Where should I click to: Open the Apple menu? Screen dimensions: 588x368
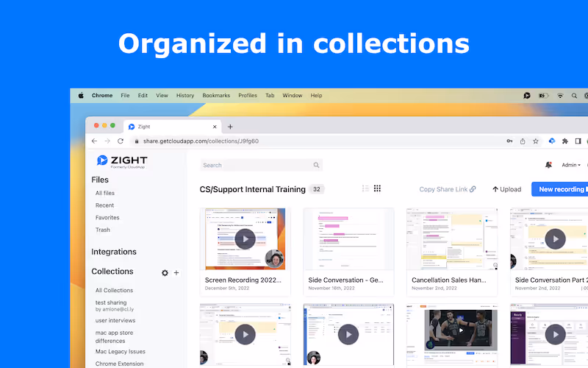[81, 96]
